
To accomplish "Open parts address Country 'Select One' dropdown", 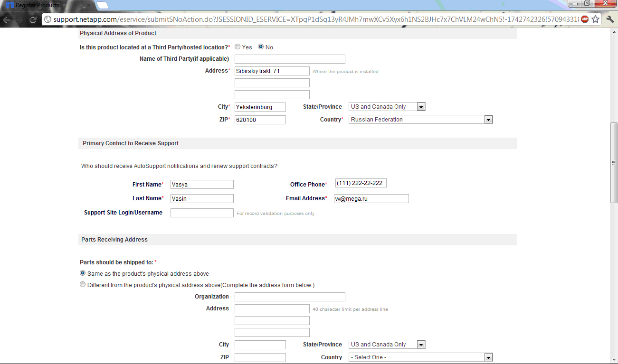I will 420,357.
